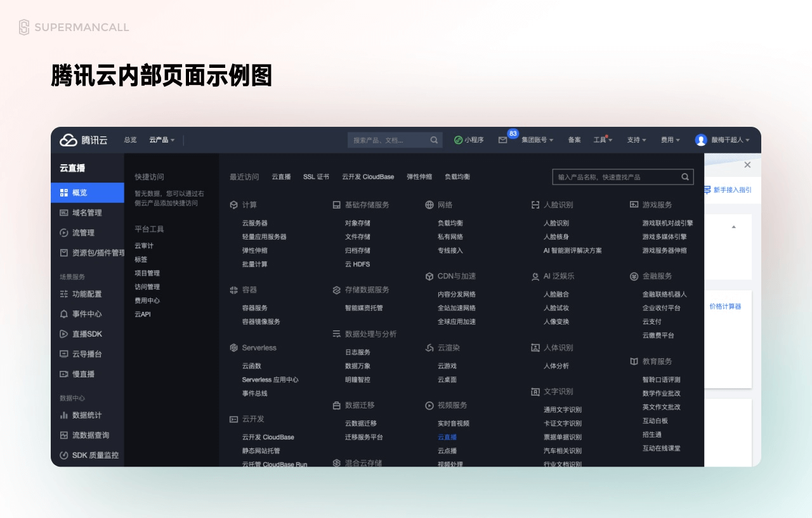Click the 慢直播 camera icon
This screenshot has height=518, width=812.
point(63,374)
